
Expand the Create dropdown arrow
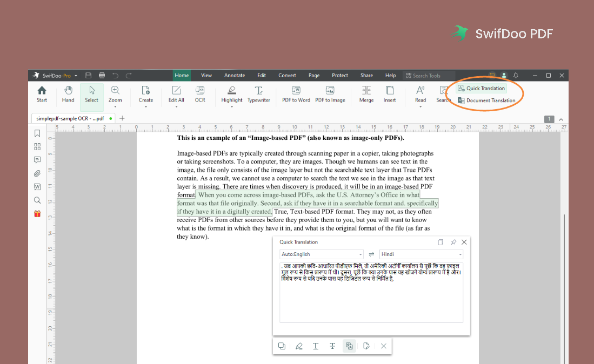[146, 107]
